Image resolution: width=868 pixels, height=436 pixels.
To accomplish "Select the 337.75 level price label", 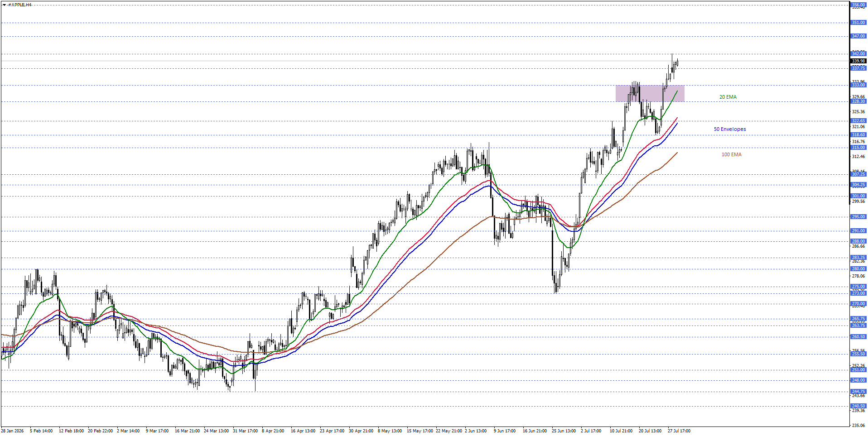I will click(x=858, y=68).
